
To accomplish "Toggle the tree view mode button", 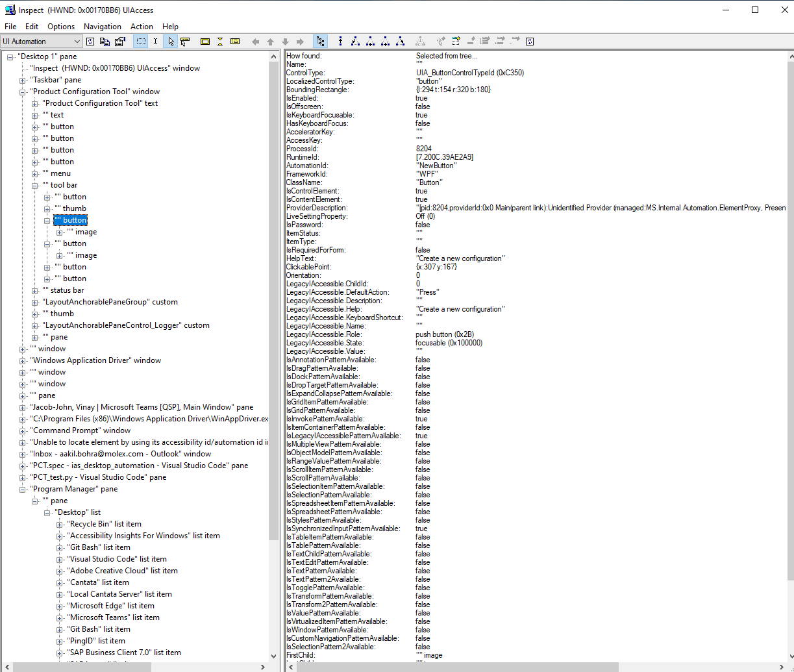I will coord(319,41).
